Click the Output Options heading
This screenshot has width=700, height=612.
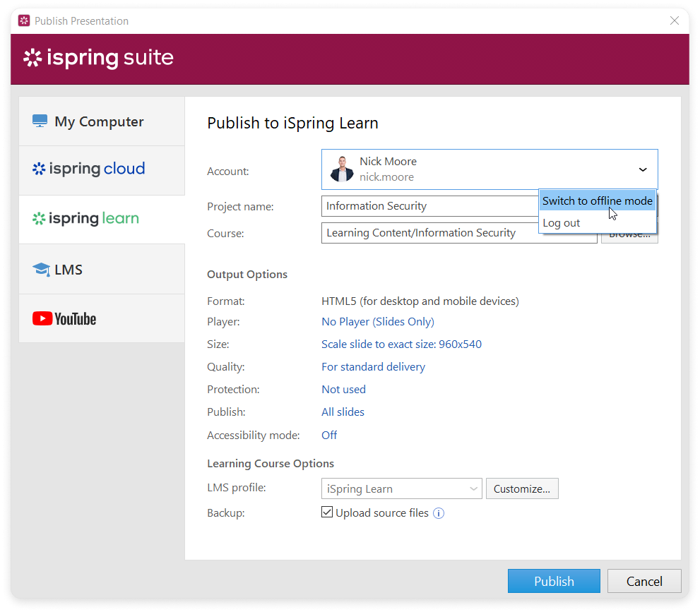247,275
